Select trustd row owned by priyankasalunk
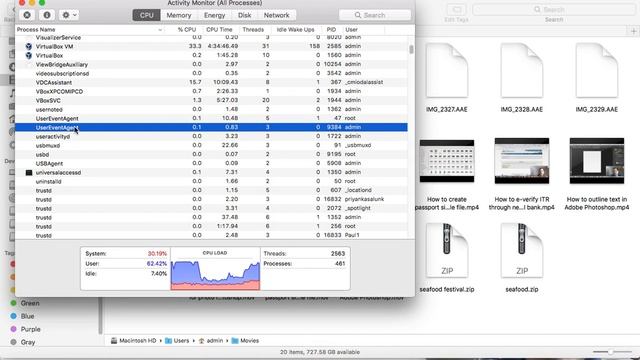Screen dimensions: 640x360 pyautogui.click(x=211, y=199)
